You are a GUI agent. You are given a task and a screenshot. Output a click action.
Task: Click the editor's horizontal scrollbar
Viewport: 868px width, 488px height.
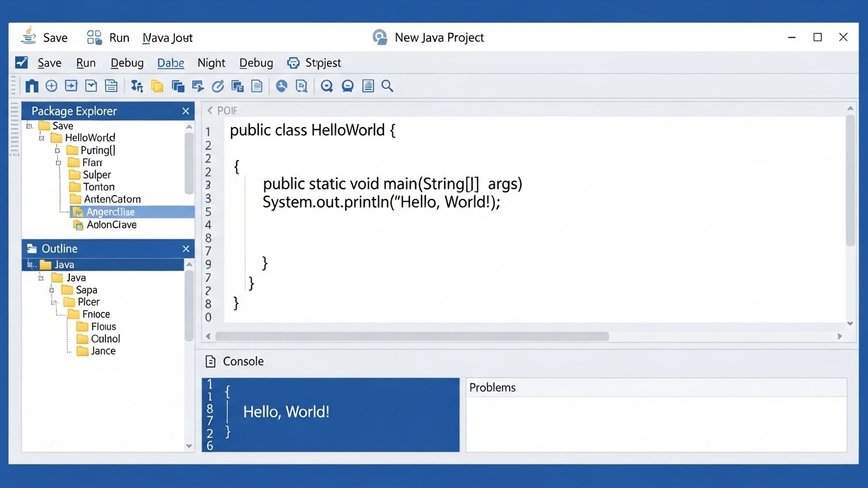412,336
